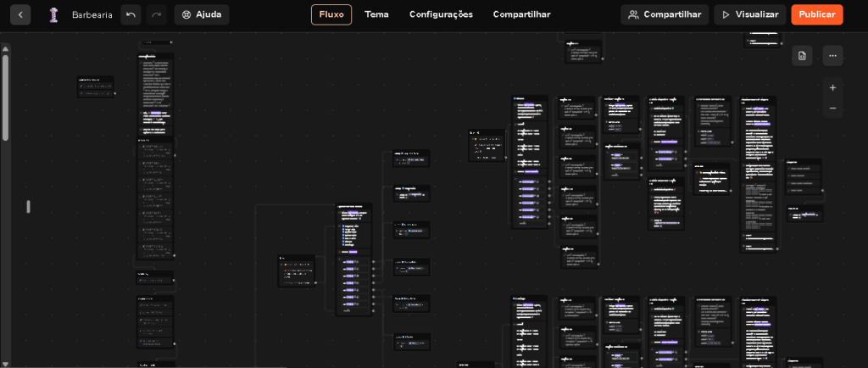Open the variables document icon on canvas

802,56
